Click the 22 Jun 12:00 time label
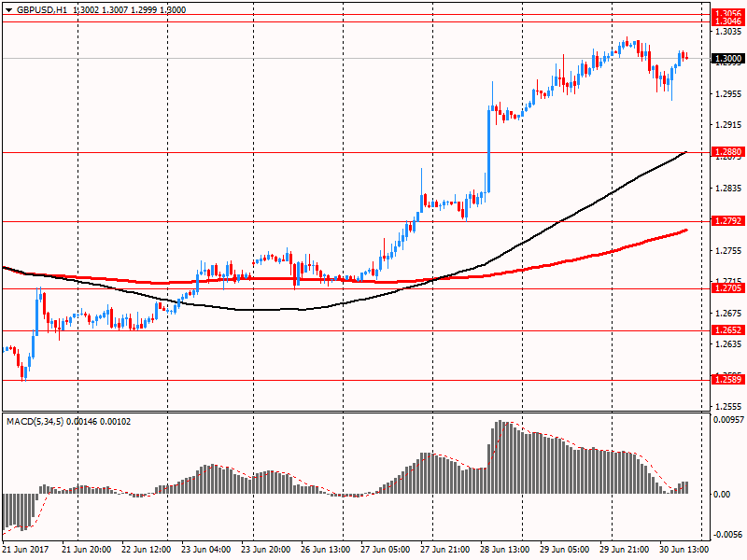 (x=147, y=549)
